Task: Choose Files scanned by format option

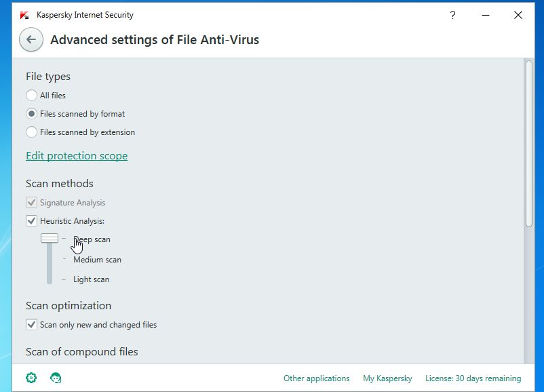Action: pyautogui.click(x=31, y=114)
